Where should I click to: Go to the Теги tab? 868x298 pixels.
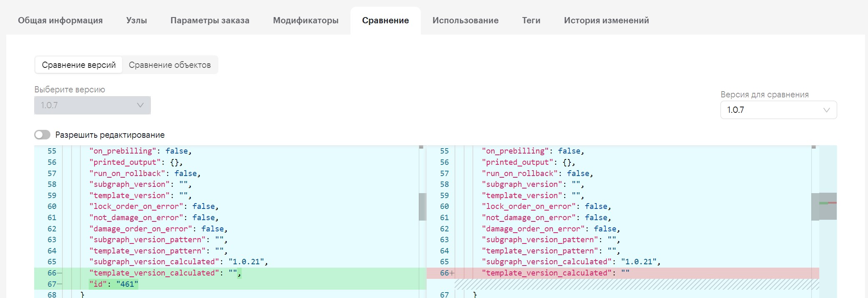click(531, 20)
